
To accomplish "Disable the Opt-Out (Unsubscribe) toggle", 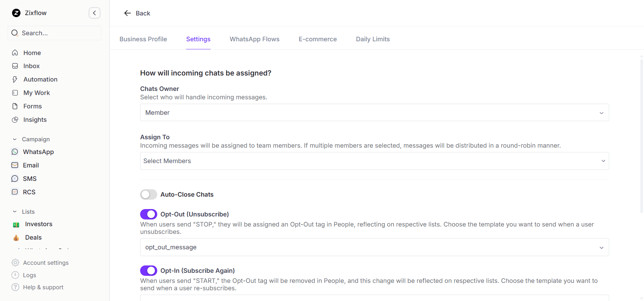I will click(x=149, y=214).
